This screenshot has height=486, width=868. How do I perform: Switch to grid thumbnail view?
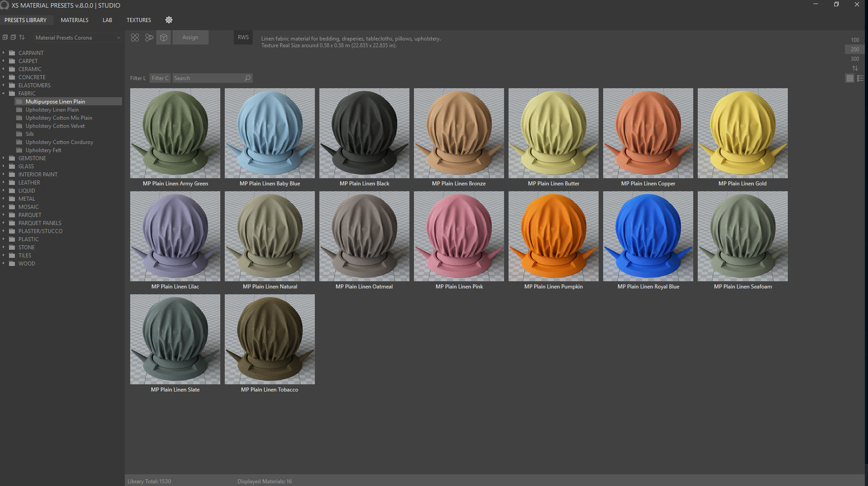850,78
